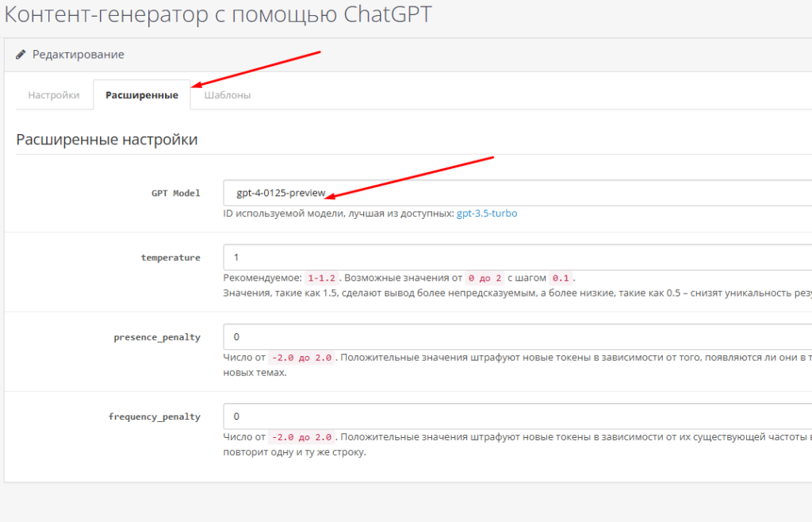The width and height of the screenshot is (812, 522).
Task: Open the gpt-3.5-turbo link
Action: click(x=487, y=213)
